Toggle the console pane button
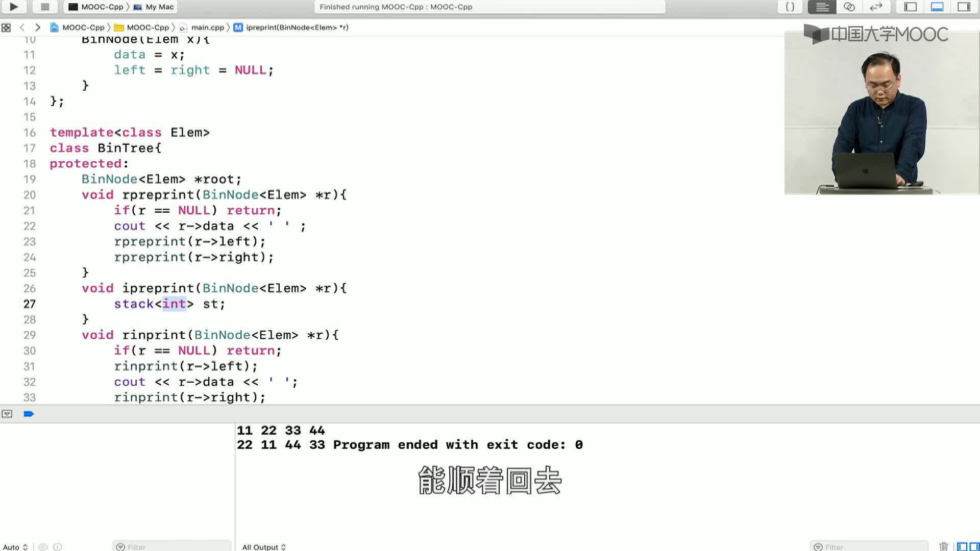This screenshot has width=980, height=551. (974, 547)
